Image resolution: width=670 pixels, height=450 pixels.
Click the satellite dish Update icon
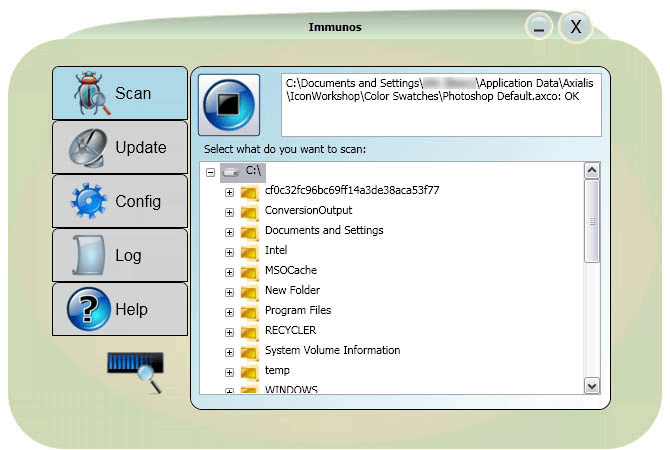[88, 147]
